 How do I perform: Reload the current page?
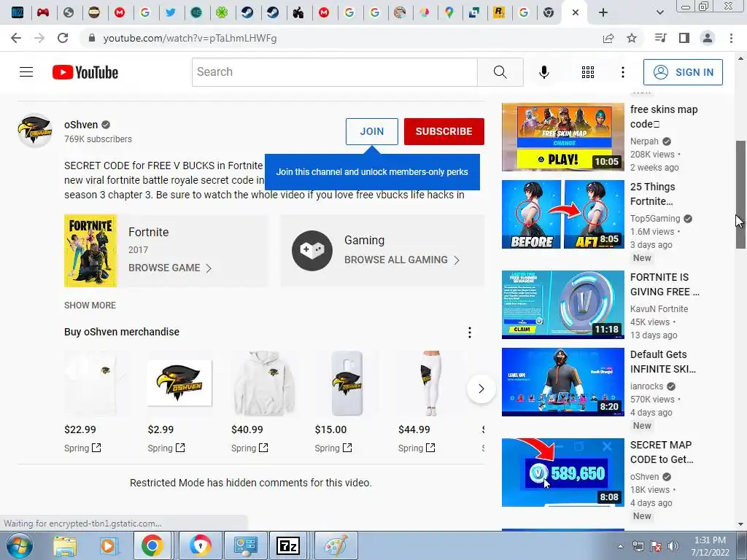[x=63, y=38]
